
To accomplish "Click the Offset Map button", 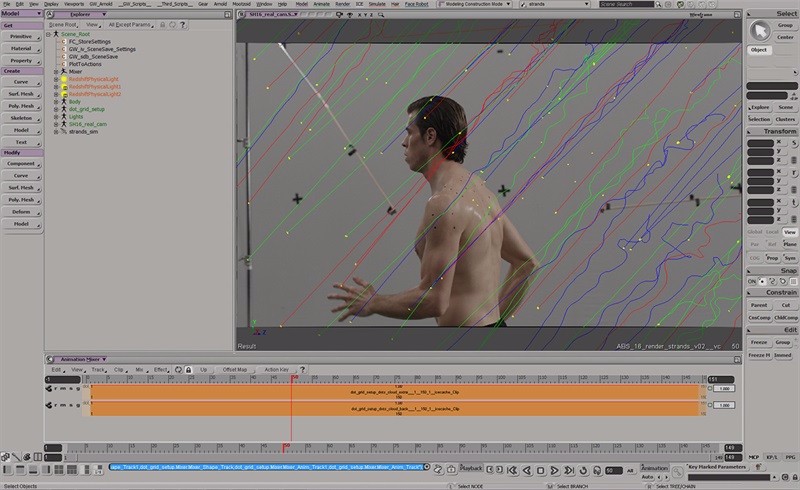I will [235, 370].
